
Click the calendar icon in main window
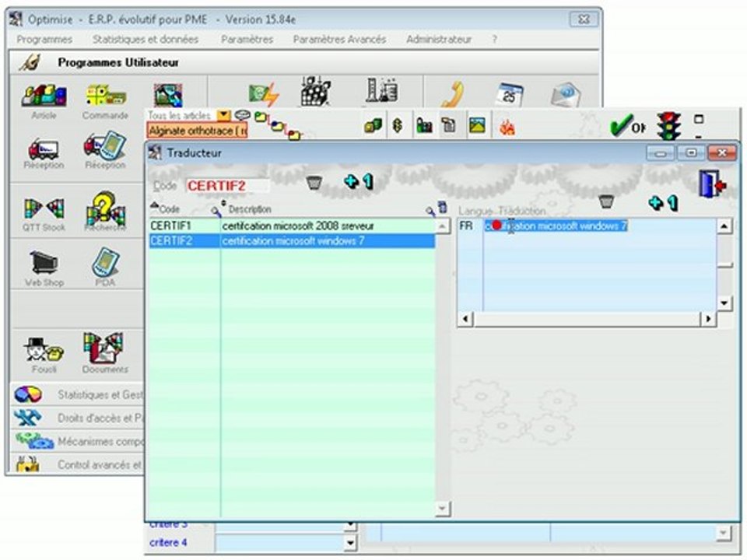[x=509, y=94]
